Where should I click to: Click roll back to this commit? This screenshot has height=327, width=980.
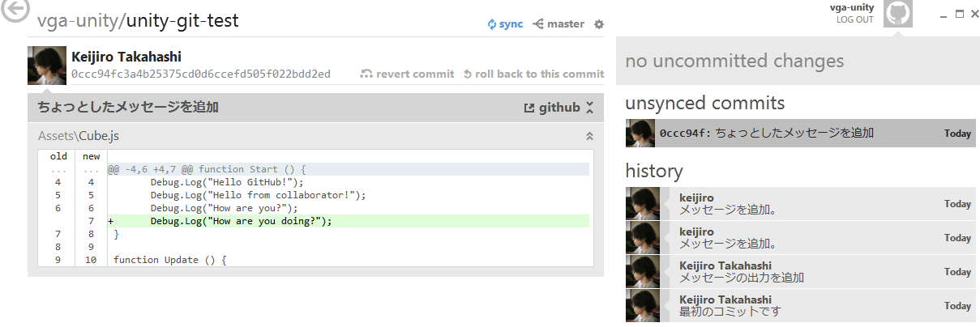[533, 74]
